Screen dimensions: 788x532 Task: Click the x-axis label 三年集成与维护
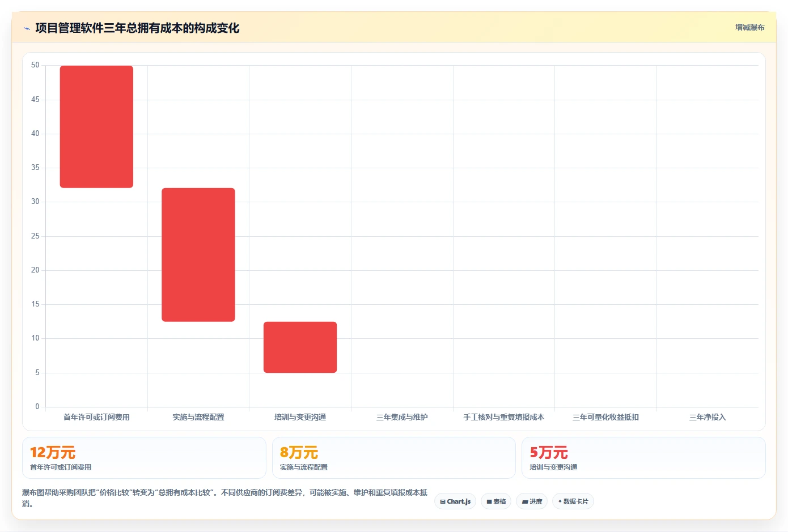[x=402, y=417]
